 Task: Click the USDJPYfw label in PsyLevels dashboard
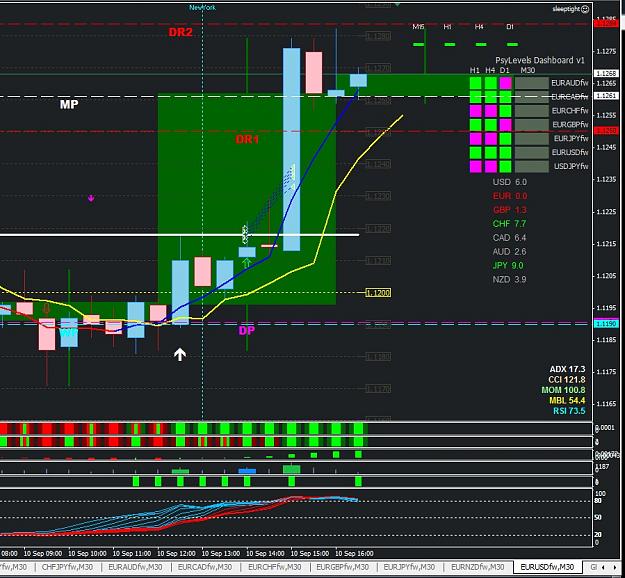571,166
